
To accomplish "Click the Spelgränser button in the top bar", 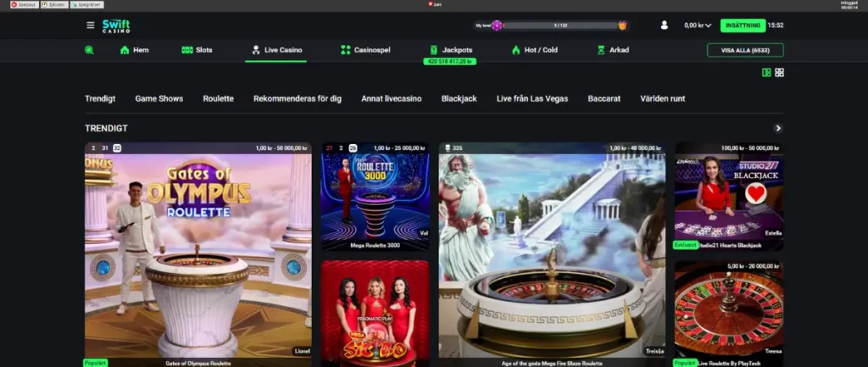I will pyautogui.click(x=87, y=4).
